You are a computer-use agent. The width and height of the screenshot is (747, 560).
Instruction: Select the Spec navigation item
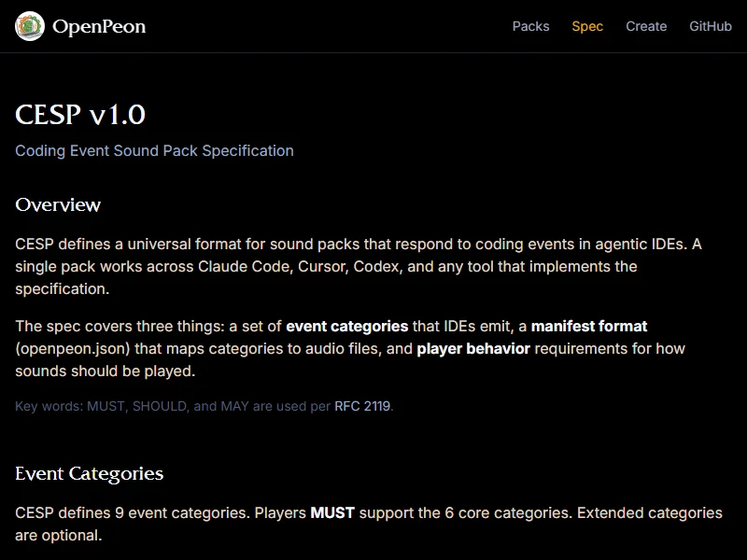point(587,26)
